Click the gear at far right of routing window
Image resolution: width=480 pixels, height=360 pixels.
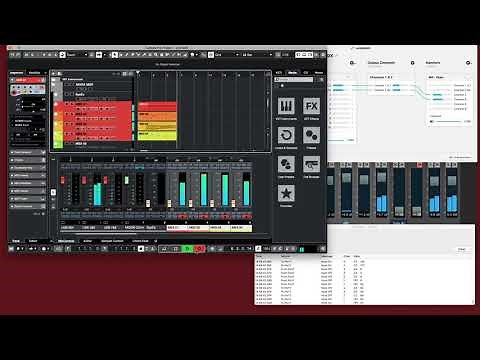468,63
